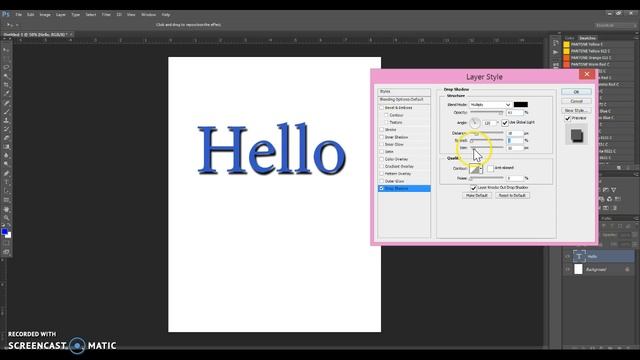
Task: Click the Opacity slider track
Action: pos(487,112)
